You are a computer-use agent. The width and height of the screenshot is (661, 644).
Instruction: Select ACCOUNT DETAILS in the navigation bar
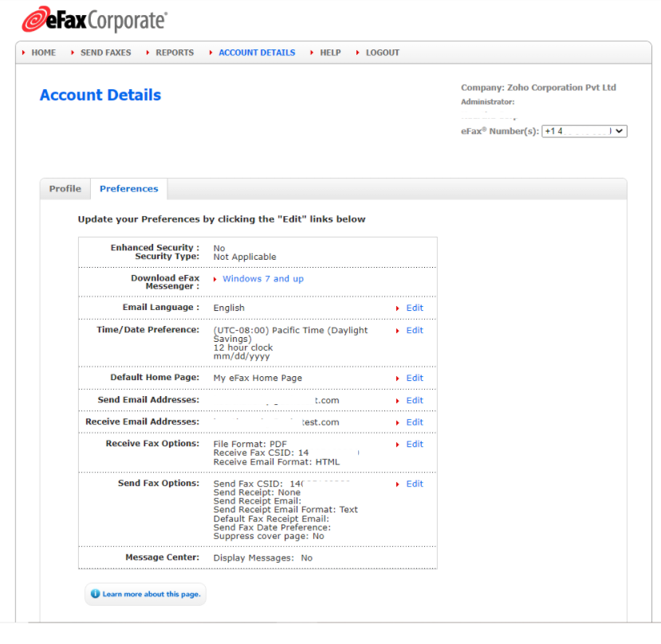pos(257,53)
